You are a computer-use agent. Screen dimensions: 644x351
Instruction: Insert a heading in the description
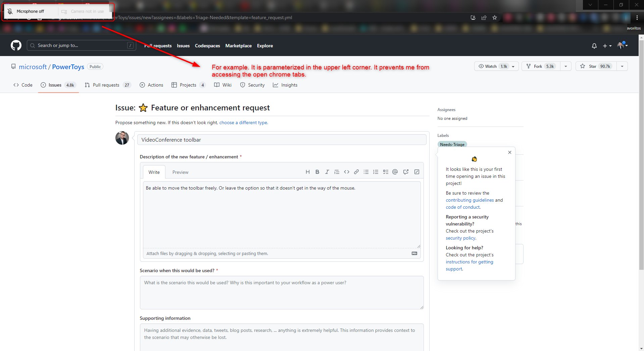(307, 171)
